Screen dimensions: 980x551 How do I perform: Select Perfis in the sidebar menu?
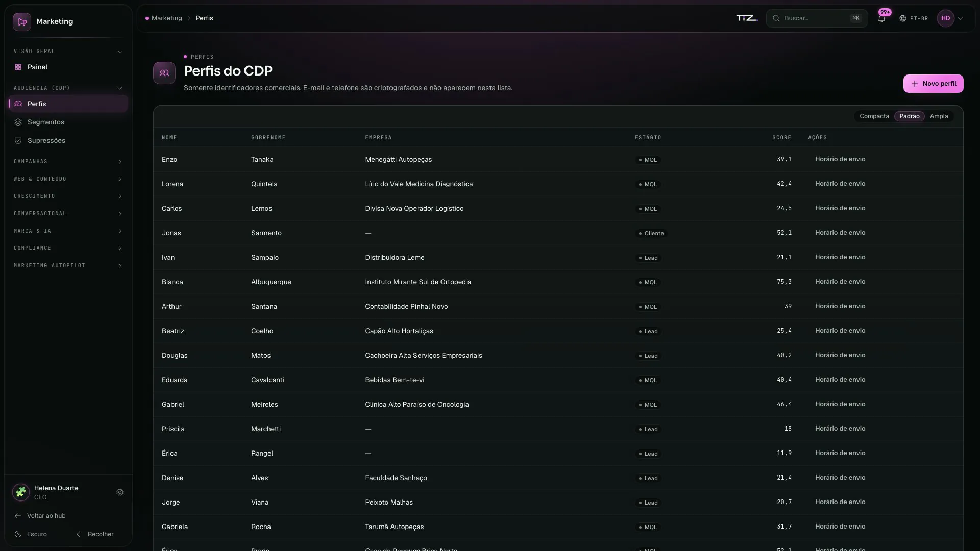pyautogui.click(x=68, y=104)
